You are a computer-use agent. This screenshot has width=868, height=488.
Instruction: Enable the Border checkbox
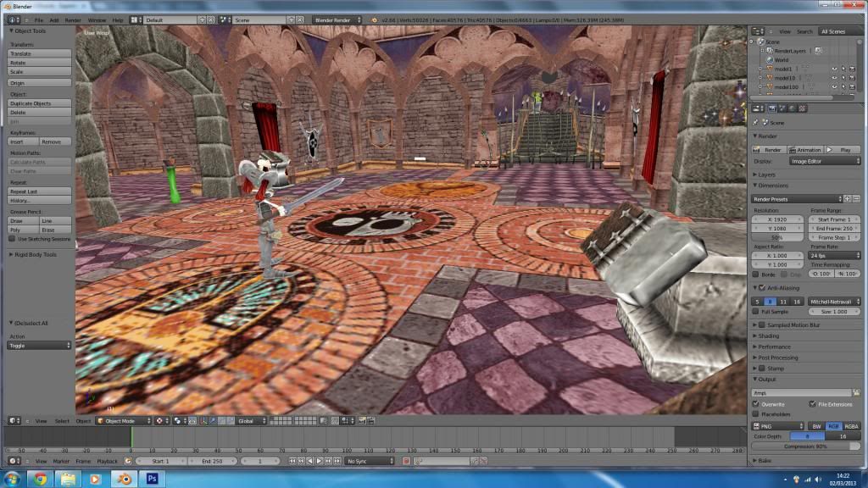tap(755, 274)
